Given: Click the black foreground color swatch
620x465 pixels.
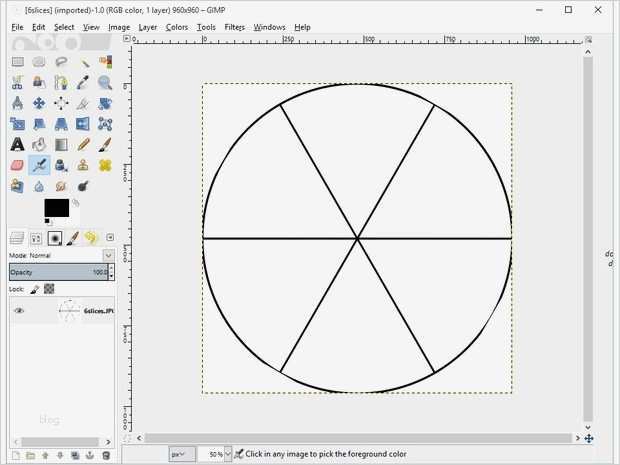Looking at the screenshot, I should tap(57, 208).
